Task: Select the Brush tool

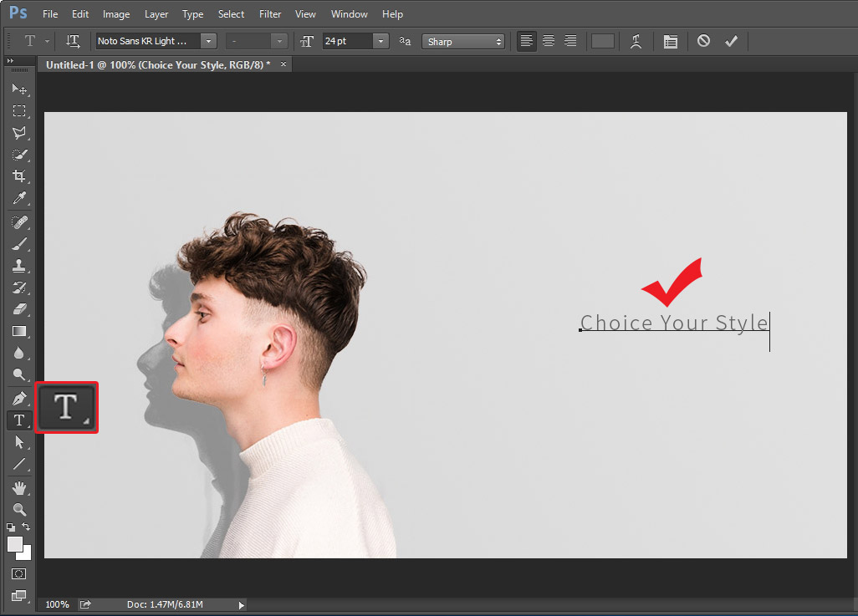Action: (x=19, y=244)
